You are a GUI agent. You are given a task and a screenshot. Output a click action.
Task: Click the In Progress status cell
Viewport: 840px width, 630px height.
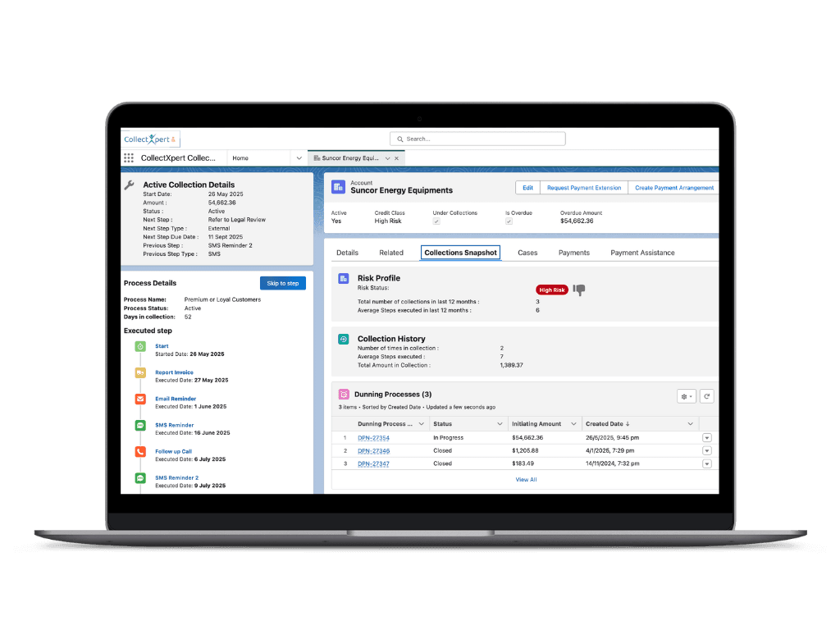click(x=449, y=438)
